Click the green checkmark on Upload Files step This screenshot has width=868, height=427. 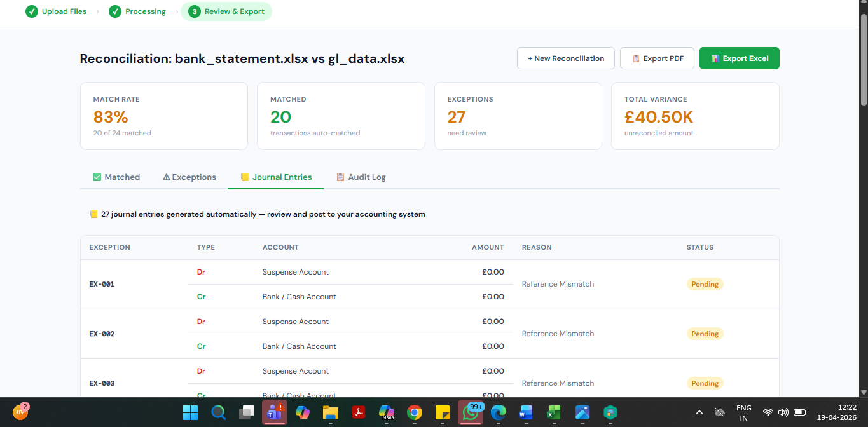[31, 11]
